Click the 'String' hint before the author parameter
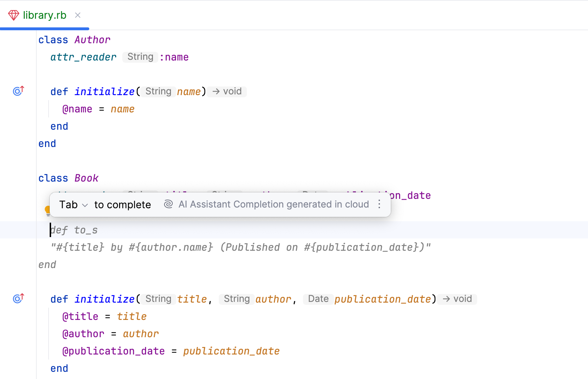The width and height of the screenshot is (588, 379). coord(236,299)
